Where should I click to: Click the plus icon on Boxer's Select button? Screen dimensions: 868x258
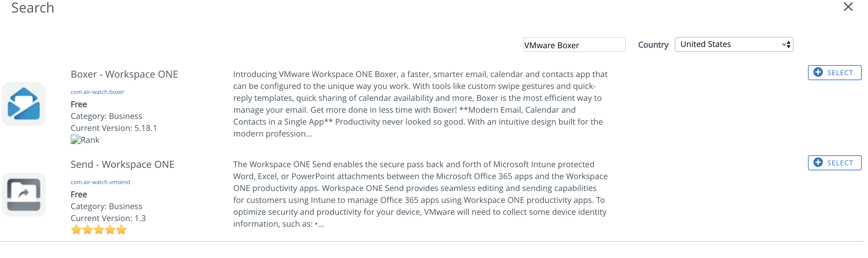point(818,72)
